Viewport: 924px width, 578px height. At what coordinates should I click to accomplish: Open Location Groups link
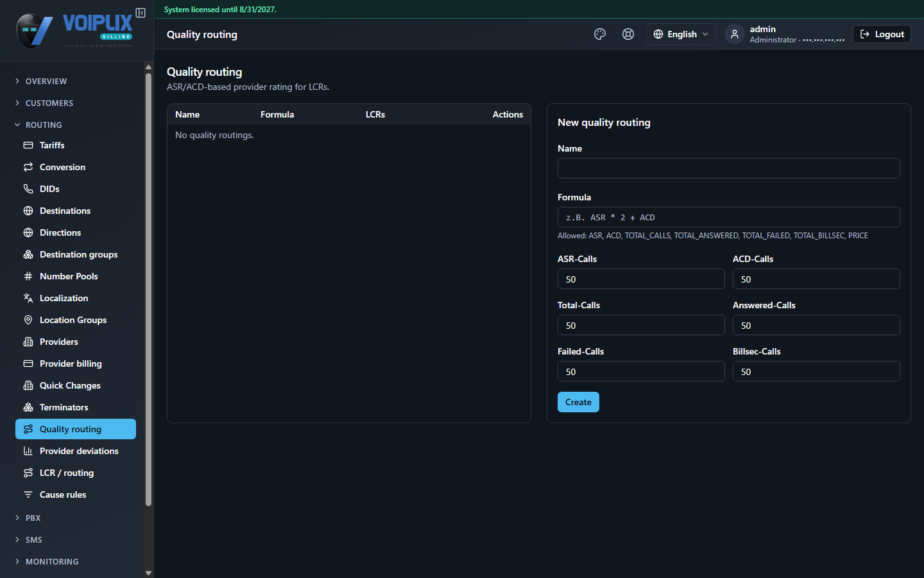click(76, 320)
